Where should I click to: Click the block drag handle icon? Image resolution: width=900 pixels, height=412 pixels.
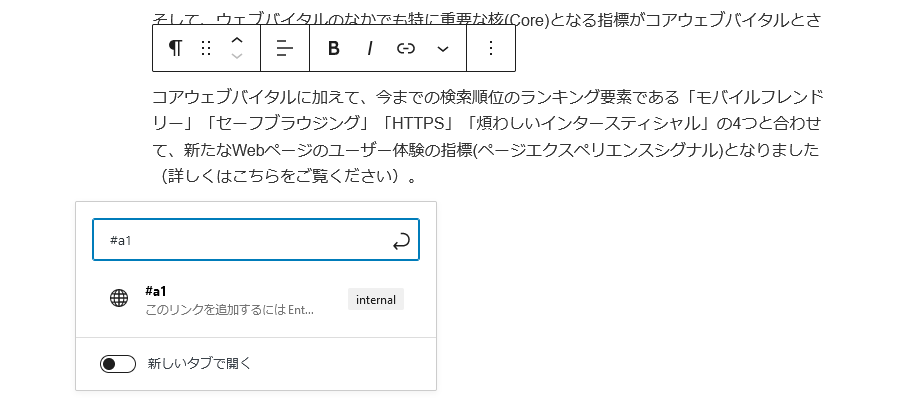[206, 48]
